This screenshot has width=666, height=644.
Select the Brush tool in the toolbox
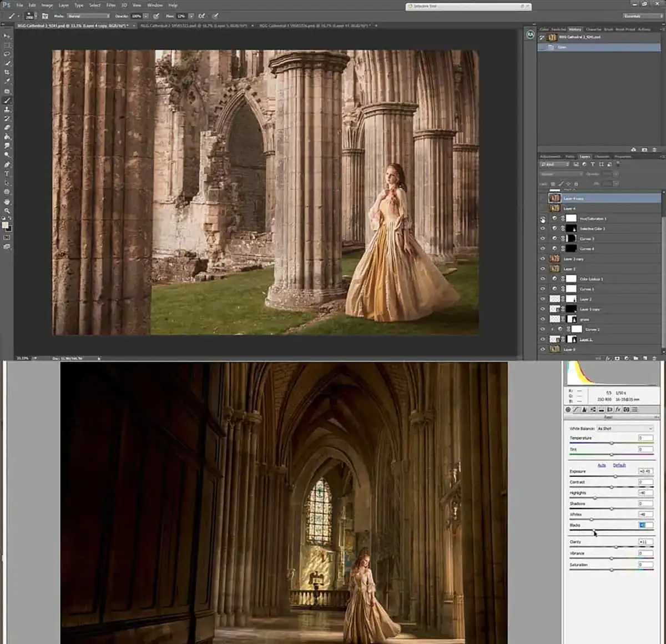coord(7,100)
